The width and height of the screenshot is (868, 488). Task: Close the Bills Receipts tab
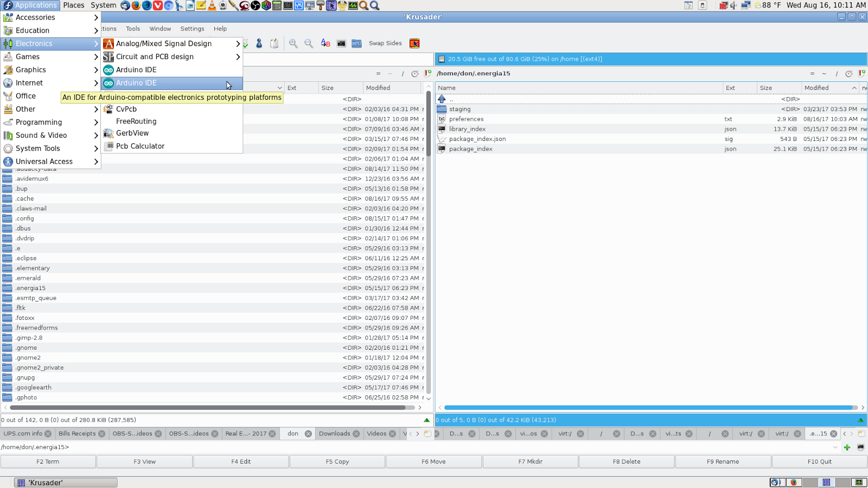[101, 434]
